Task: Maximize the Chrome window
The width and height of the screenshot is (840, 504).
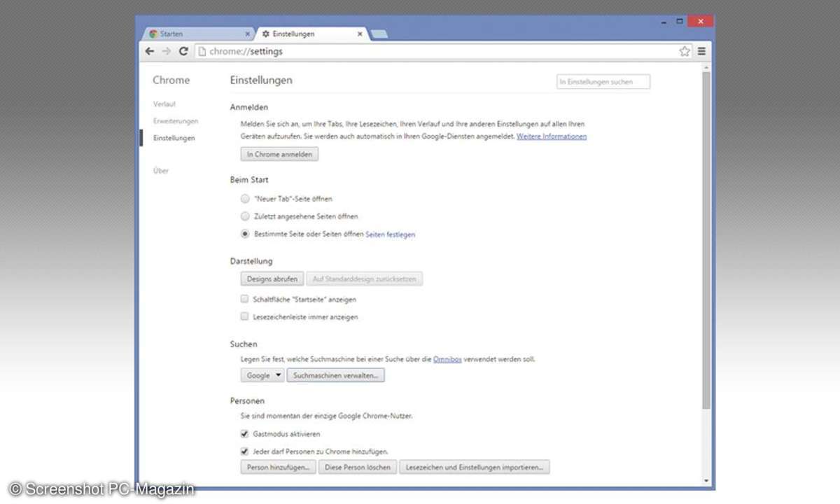Action: point(679,22)
